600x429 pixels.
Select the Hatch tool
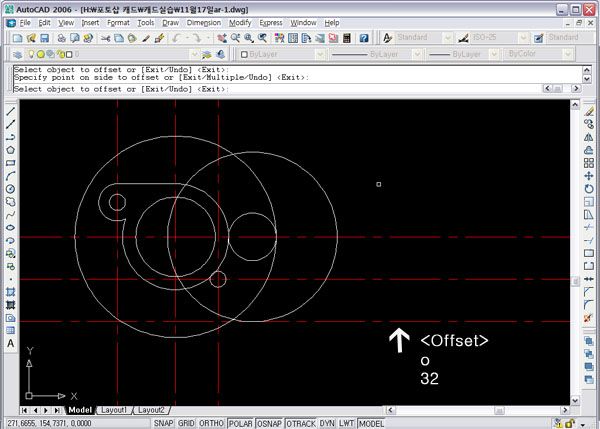point(10,292)
